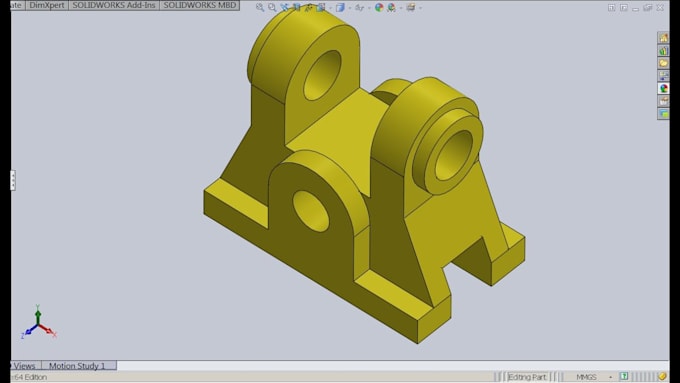Open the Design Library task pane icon
The height and width of the screenshot is (383, 680).
[x=663, y=50]
